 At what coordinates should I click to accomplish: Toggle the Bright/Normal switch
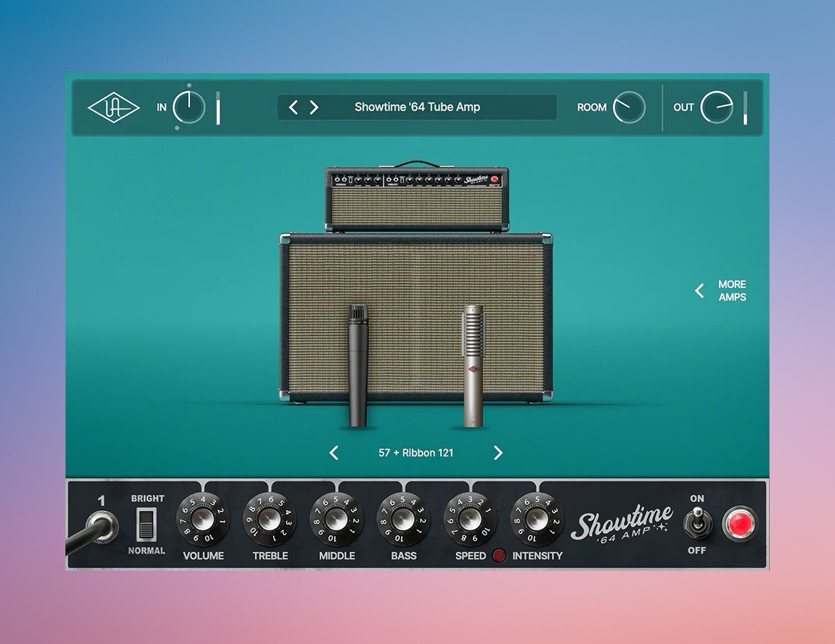147,525
